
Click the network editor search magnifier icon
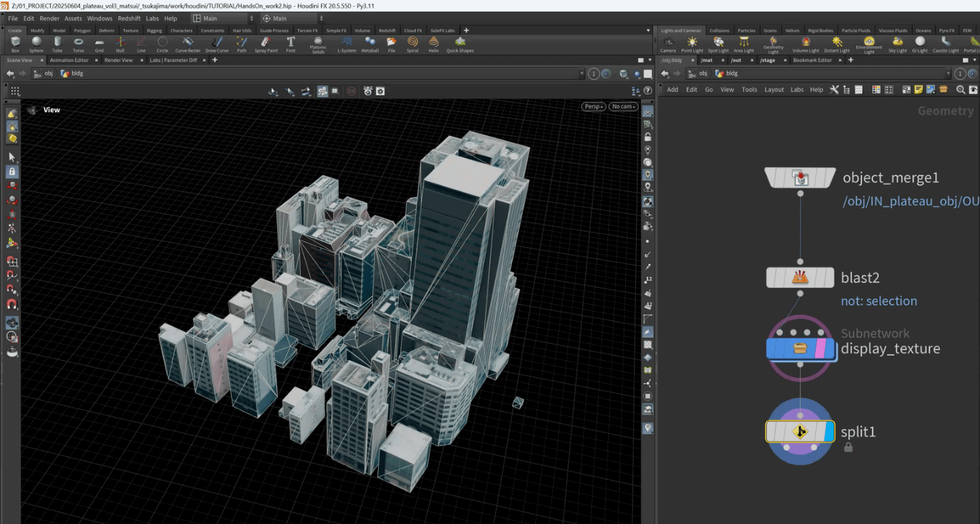tap(961, 90)
